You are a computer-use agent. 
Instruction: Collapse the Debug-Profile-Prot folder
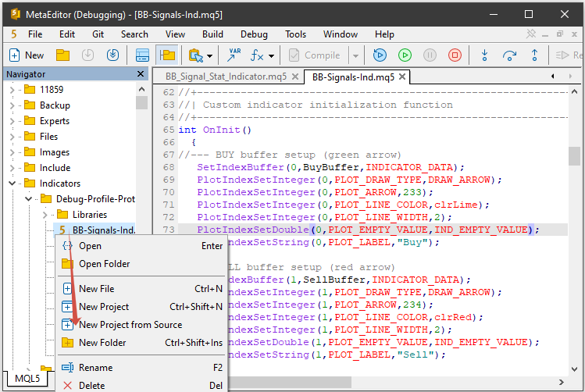(28, 199)
